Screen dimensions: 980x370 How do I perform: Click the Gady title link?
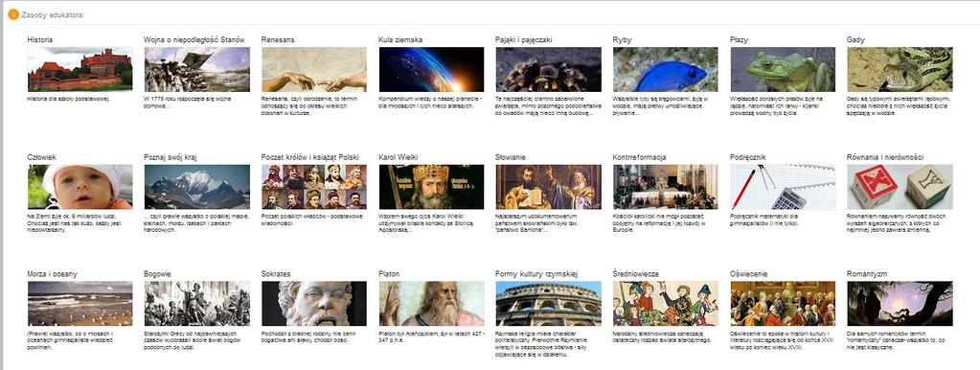855,39
